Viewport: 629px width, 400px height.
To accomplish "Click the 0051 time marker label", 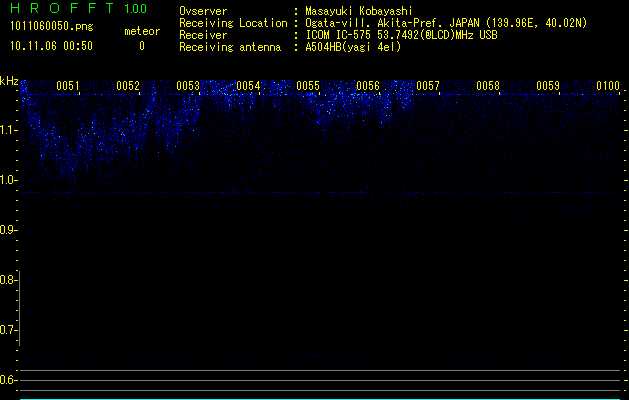I will coord(67,86).
